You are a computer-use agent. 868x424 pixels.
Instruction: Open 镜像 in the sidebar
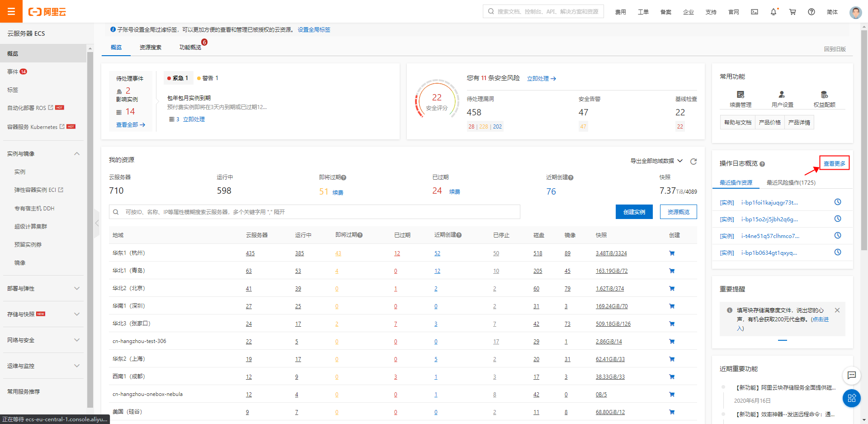coord(20,263)
